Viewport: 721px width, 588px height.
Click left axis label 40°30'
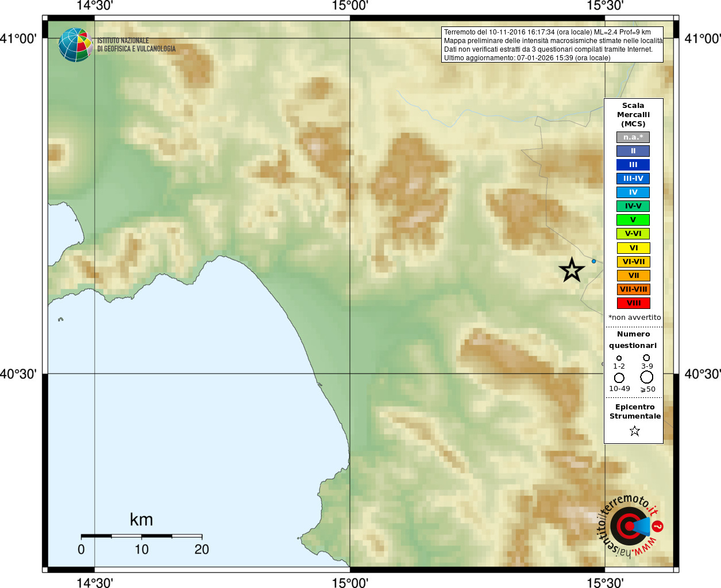click(x=18, y=374)
